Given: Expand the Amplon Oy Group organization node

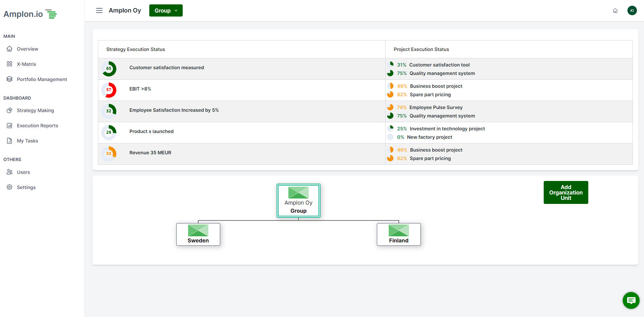Looking at the screenshot, I should (x=298, y=201).
